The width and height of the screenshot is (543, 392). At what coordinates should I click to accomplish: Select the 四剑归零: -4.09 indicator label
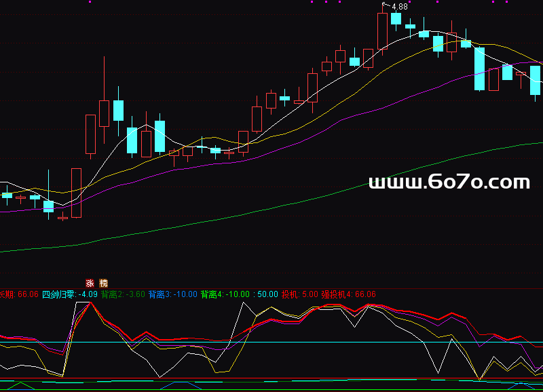point(70,294)
